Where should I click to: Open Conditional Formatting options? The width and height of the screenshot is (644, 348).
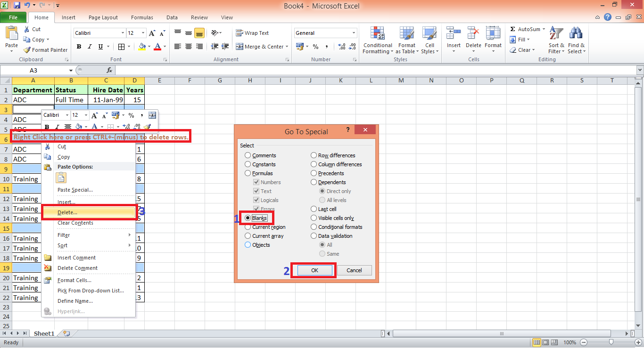point(377,40)
